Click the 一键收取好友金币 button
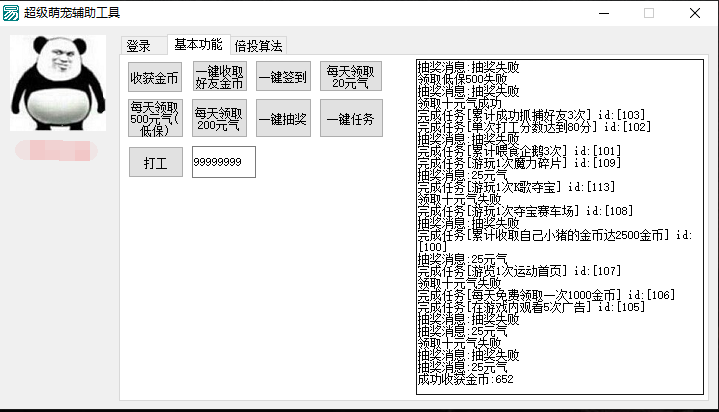 219,77
